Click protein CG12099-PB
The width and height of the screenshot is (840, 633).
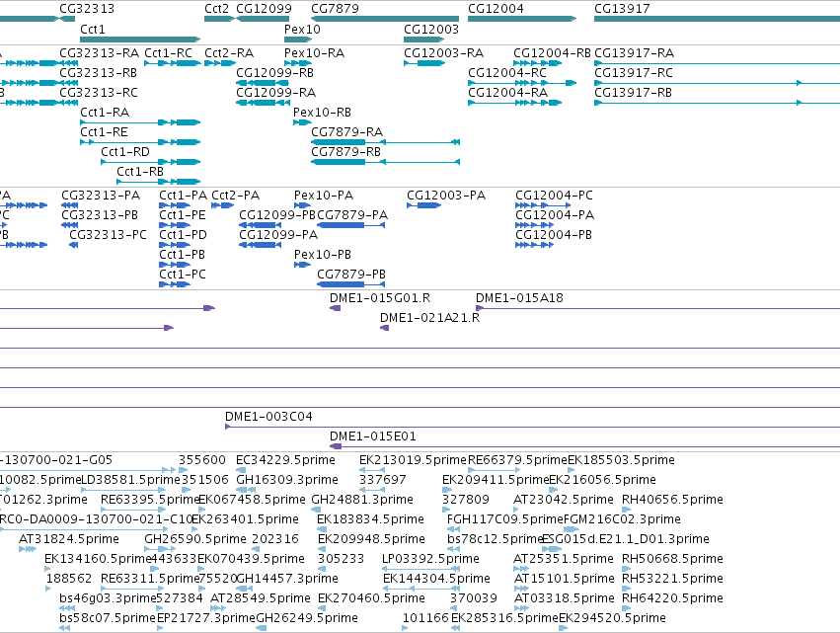277,215
